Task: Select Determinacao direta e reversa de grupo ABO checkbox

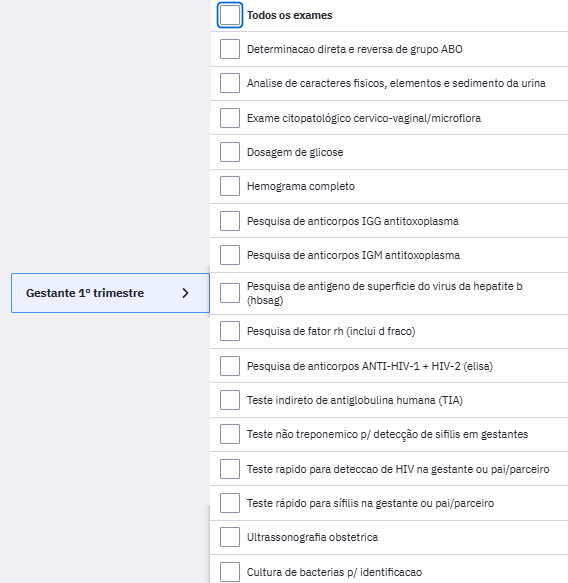Action: (x=230, y=49)
